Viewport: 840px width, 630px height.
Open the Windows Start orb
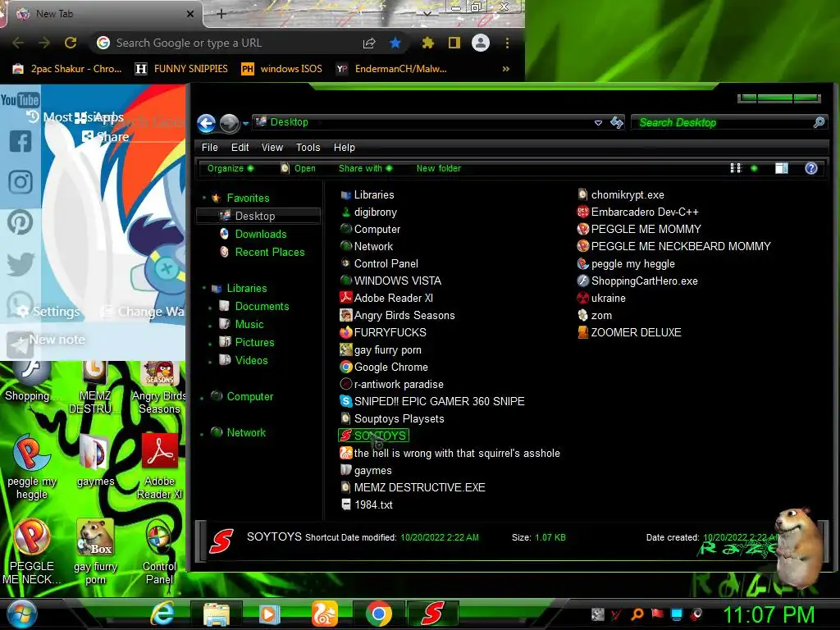22,614
